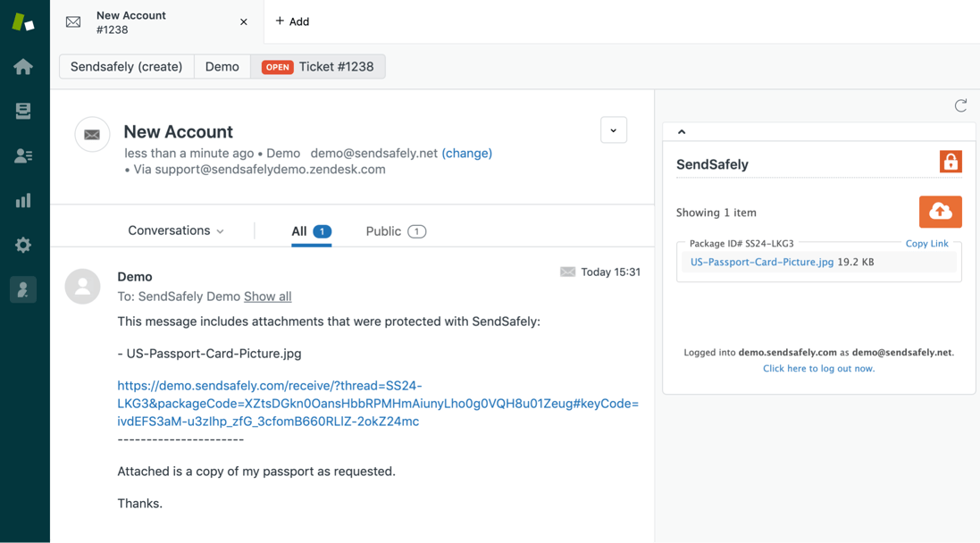
Task: Open the Admin settings gear icon
Action: click(x=23, y=245)
